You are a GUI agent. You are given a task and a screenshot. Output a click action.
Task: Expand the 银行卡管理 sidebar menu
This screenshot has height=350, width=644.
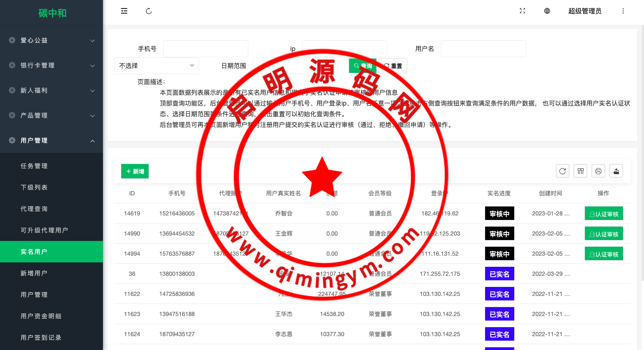[x=51, y=65]
